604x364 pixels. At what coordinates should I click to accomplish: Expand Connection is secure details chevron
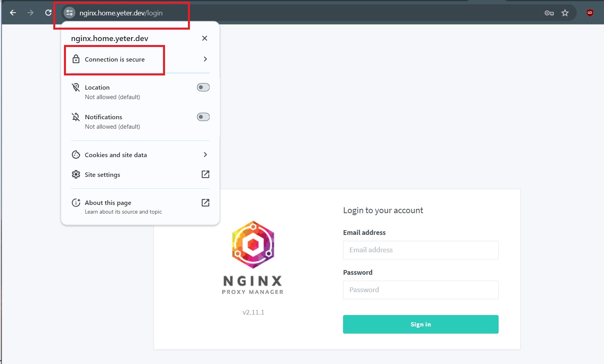pyautogui.click(x=205, y=59)
